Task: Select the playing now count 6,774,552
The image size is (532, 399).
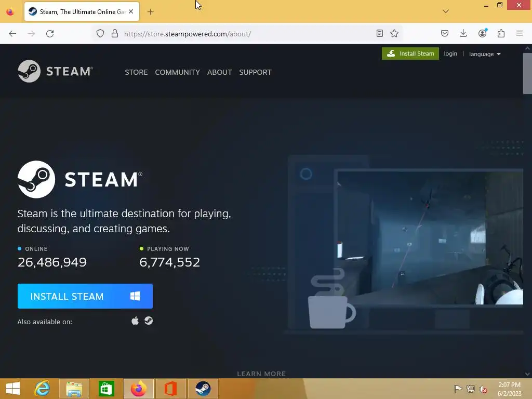Action: pos(170,262)
